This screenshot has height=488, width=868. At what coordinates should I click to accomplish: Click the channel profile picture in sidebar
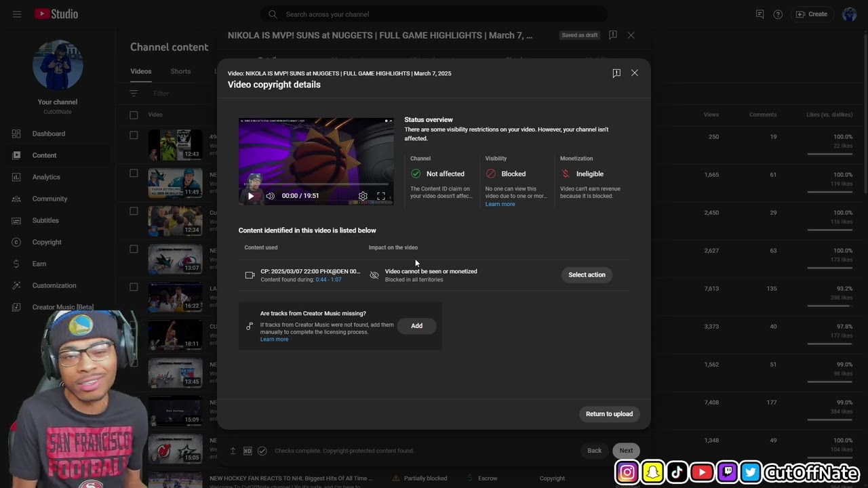[x=58, y=65]
